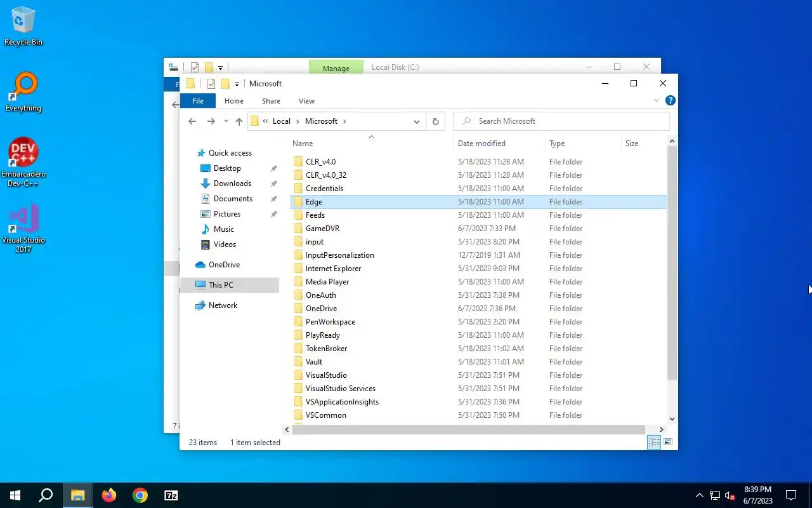Click Microsoft in the address breadcrumb
Image resolution: width=812 pixels, height=508 pixels.
[x=321, y=121]
